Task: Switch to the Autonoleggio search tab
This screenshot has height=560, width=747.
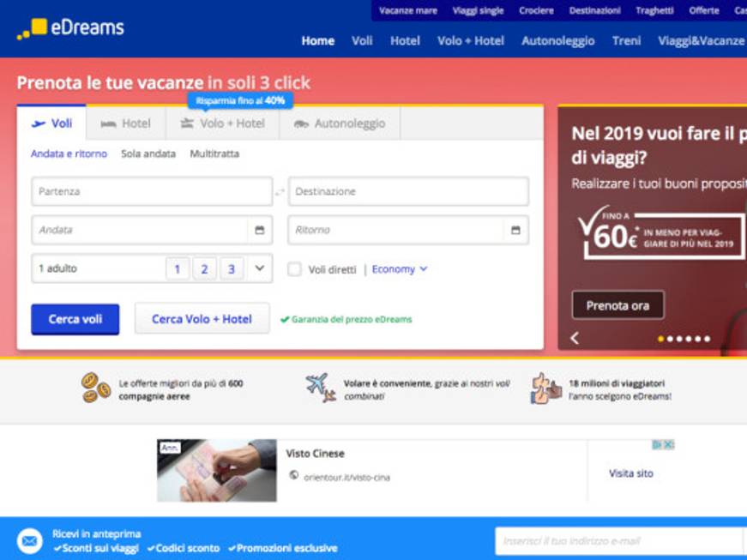Action: 340,123
